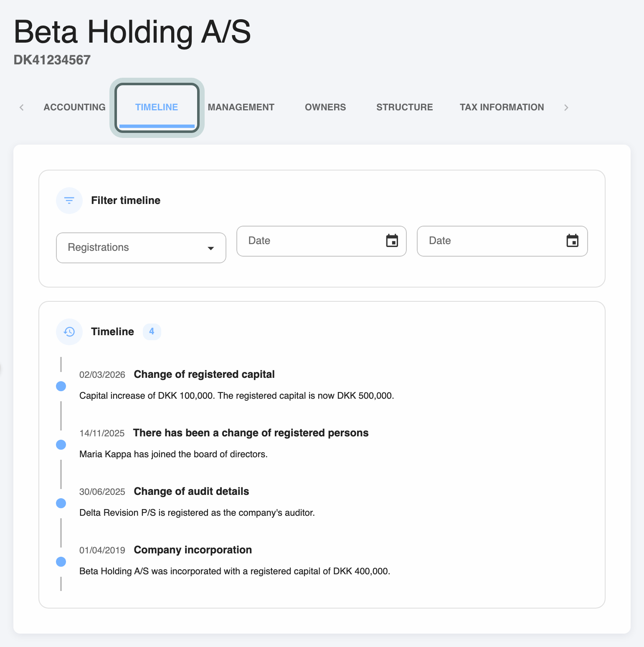Switch to the Accounting tab
Screen dimensions: 644x647
point(75,107)
